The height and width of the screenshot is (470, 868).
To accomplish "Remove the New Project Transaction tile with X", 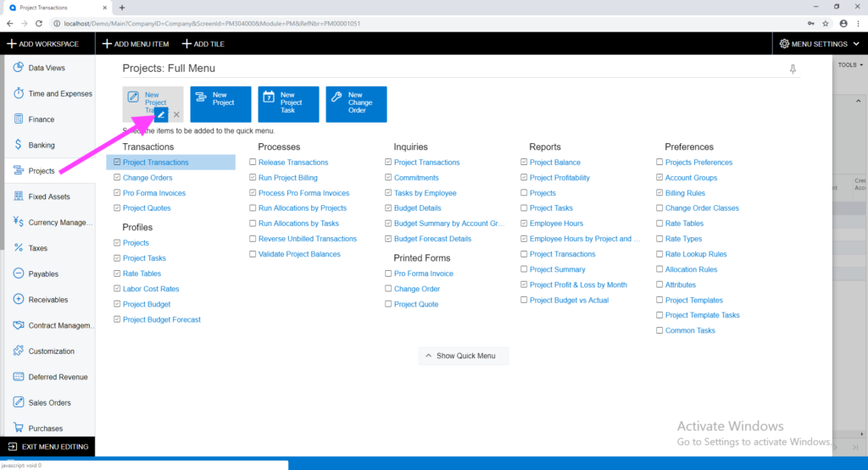I will point(176,114).
